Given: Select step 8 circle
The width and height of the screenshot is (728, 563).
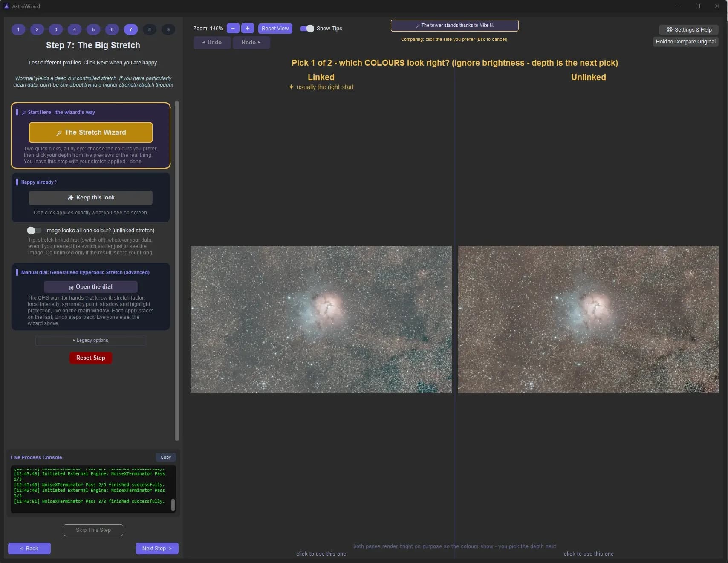Looking at the screenshot, I should (150, 29).
